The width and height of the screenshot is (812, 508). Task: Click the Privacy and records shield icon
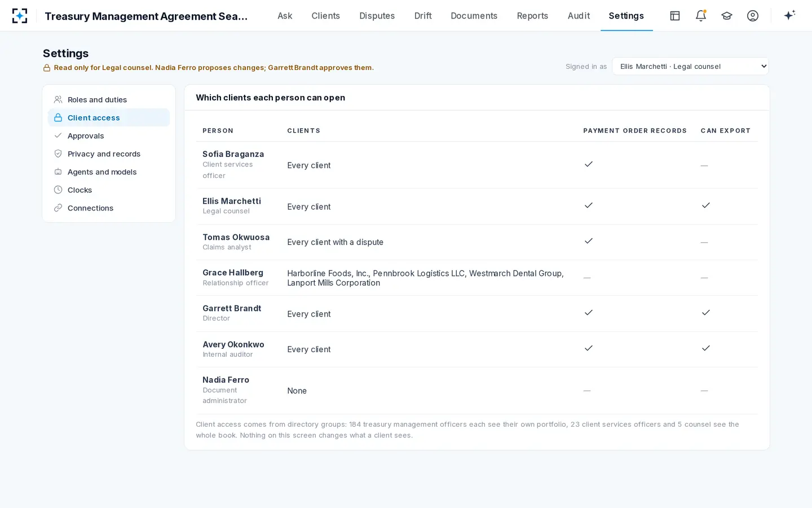click(x=58, y=154)
